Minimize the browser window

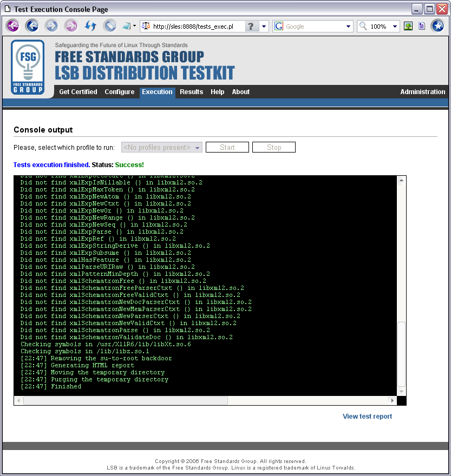point(417,9)
